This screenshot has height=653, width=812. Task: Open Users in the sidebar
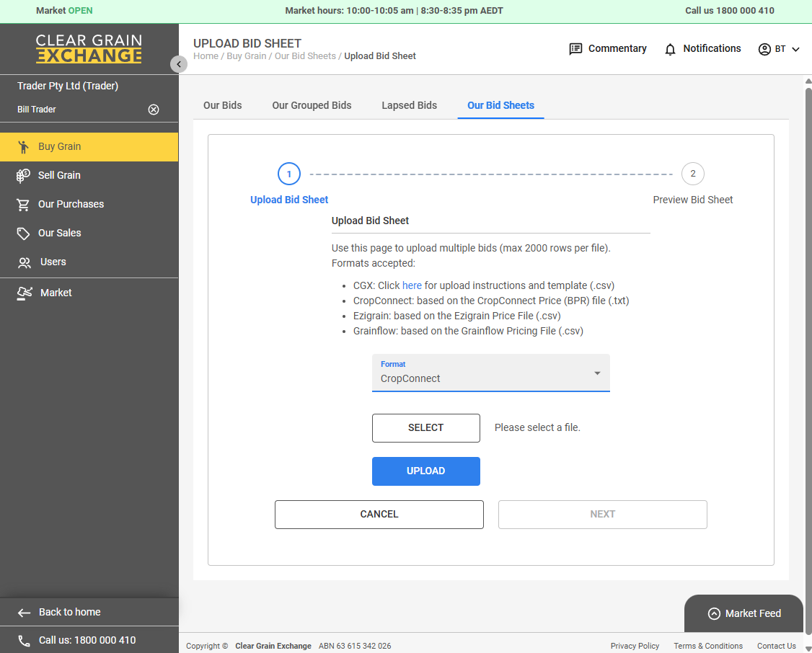(x=89, y=262)
